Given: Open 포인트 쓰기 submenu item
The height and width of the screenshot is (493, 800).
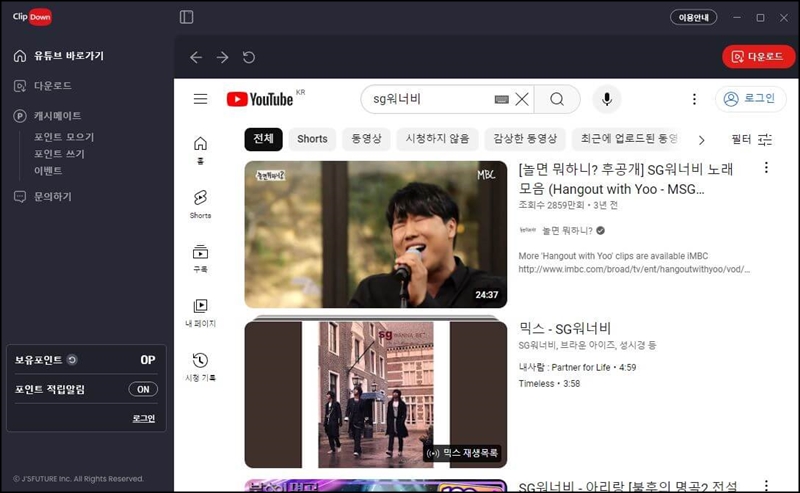Looking at the screenshot, I should tap(59, 154).
